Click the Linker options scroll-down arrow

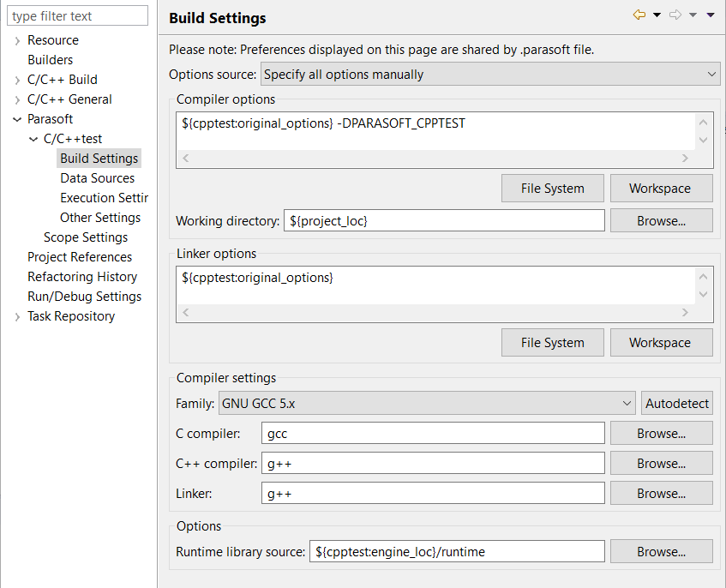[703, 295]
